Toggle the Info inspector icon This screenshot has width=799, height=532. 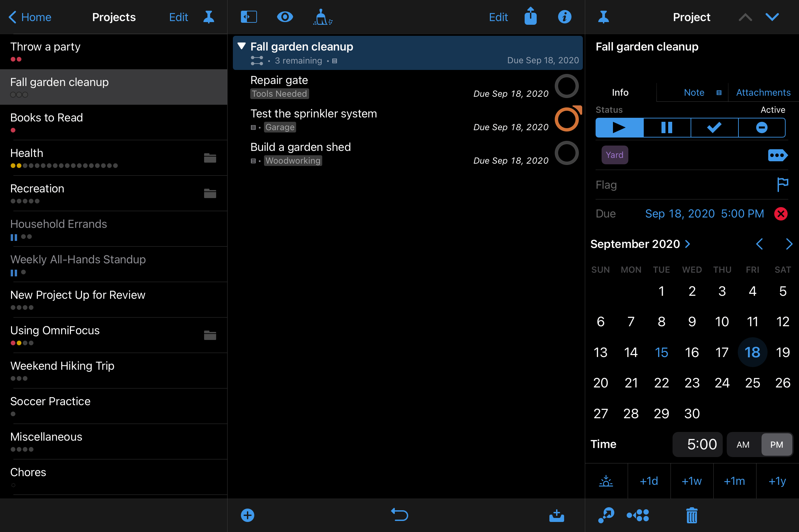(564, 17)
